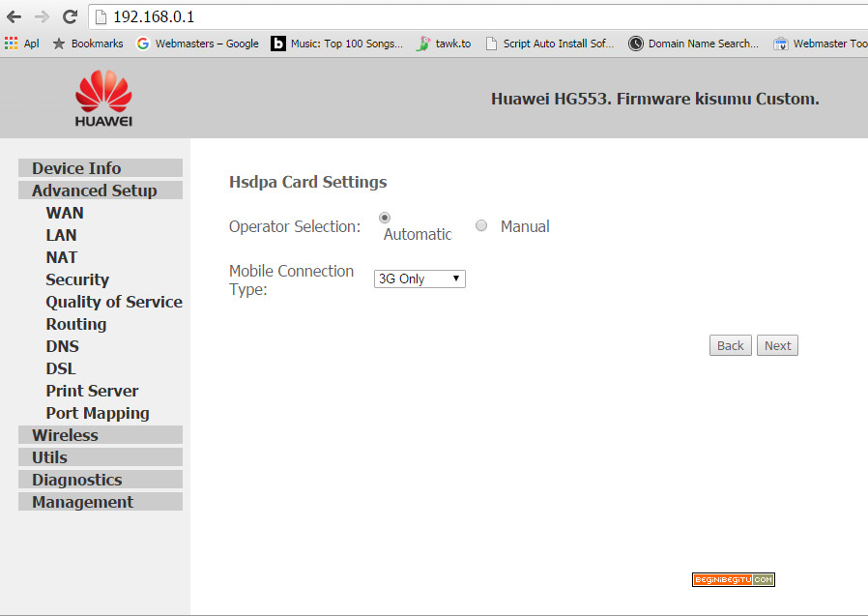Open the DSL settings page
The width and height of the screenshot is (868, 616).
[x=61, y=368]
